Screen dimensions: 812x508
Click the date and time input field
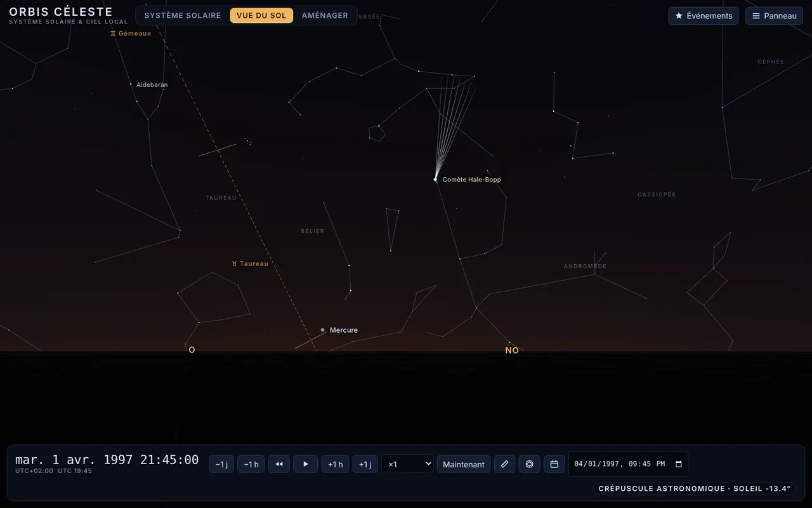click(628, 464)
